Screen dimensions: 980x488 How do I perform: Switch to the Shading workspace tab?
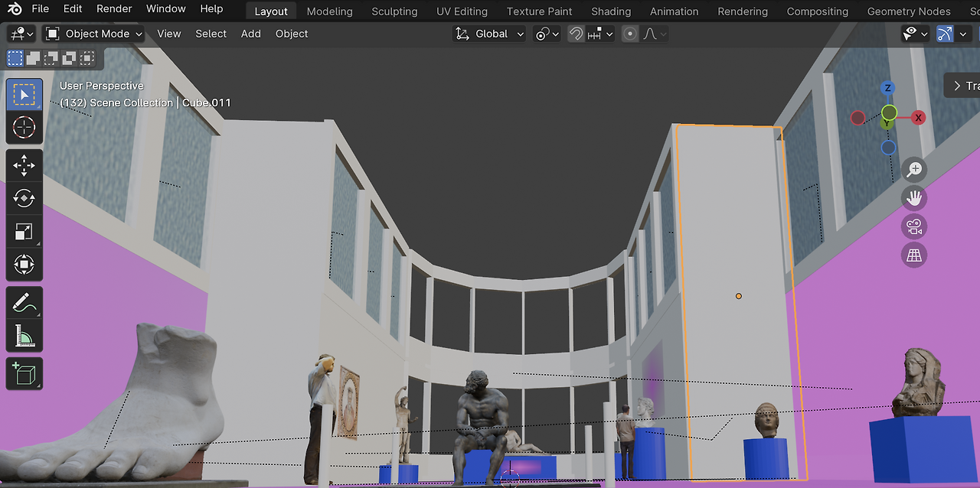(611, 9)
